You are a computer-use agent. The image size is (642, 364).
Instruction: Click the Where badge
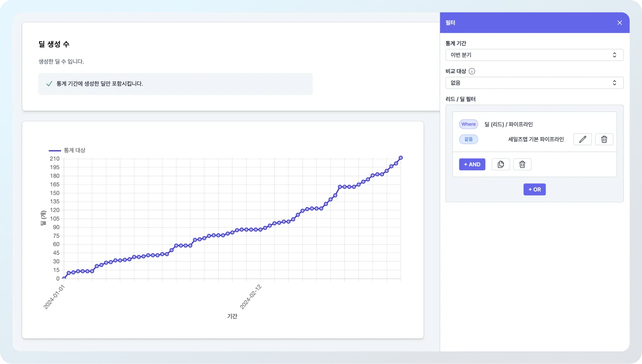[x=469, y=124]
